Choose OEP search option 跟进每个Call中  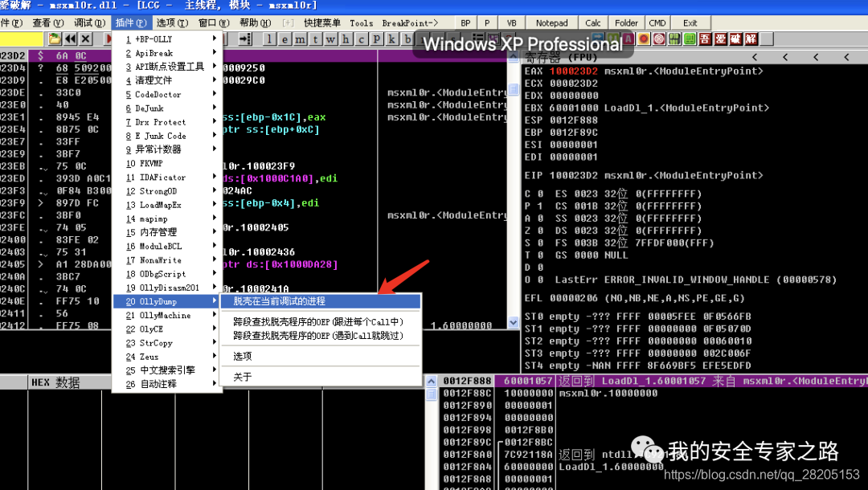point(321,322)
